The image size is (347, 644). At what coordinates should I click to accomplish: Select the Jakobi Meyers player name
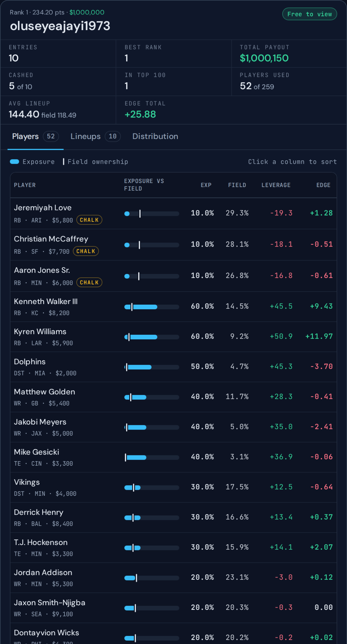(40, 422)
